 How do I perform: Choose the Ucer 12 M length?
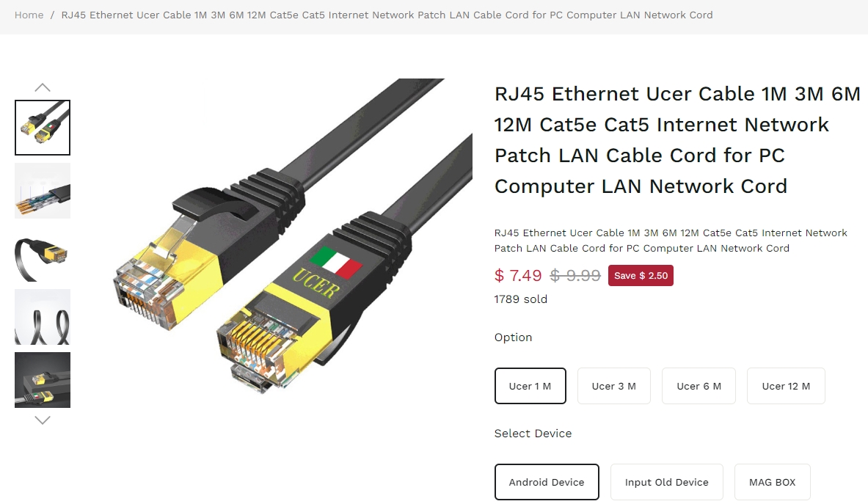(x=786, y=386)
